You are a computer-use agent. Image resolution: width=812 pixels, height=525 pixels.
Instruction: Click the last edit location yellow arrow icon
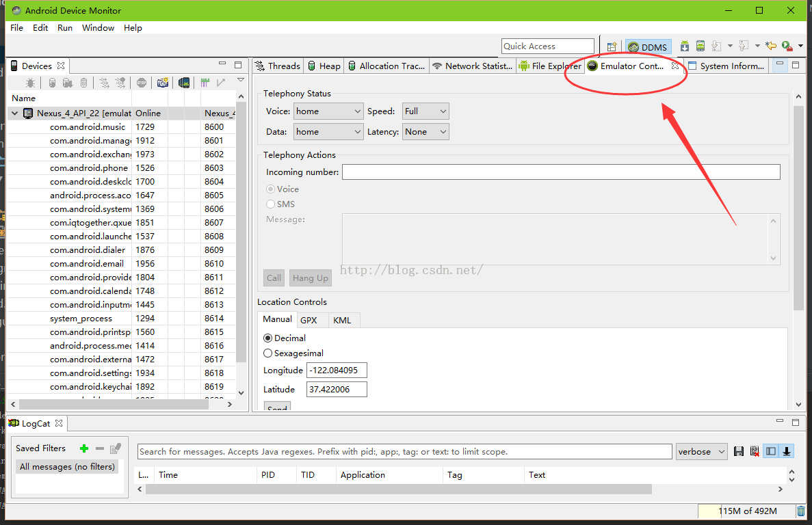point(770,46)
